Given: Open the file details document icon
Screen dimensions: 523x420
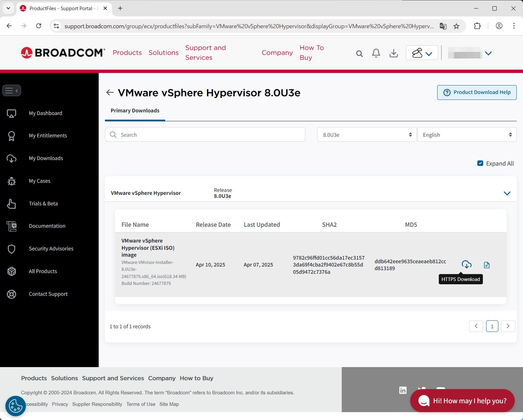Looking at the screenshot, I should pos(487,265).
